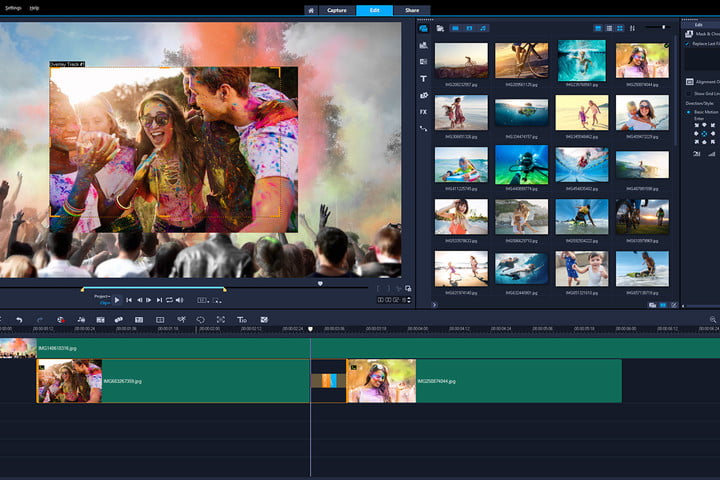Step to the previous frame
Screen dimensions: 720x480
click(x=139, y=300)
